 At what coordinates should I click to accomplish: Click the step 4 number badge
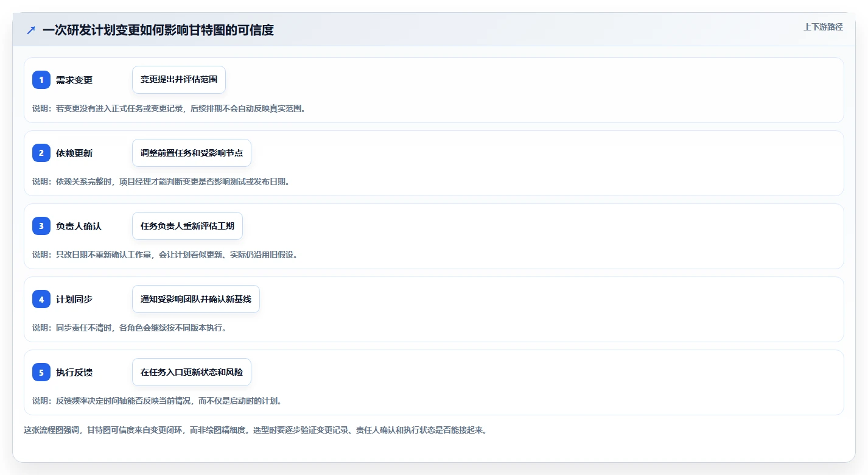[41, 299]
